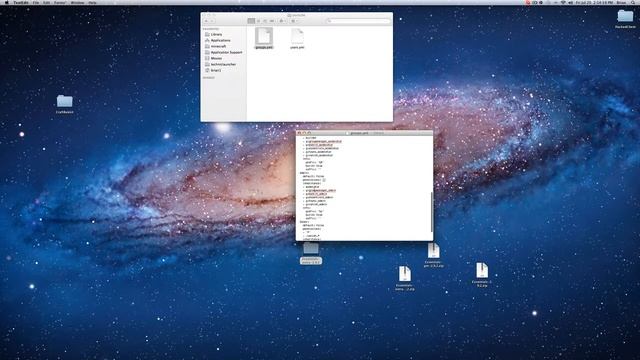Open the Help menu
This screenshot has height=360, width=640.
(93, 2)
